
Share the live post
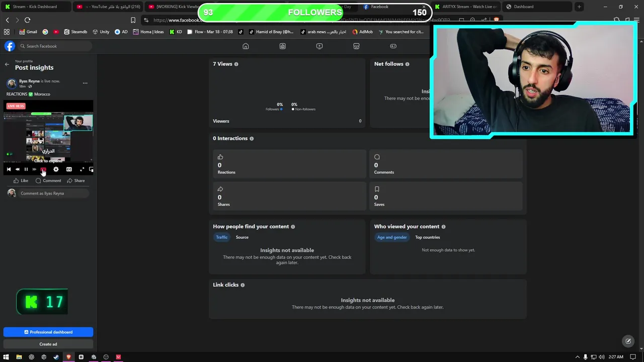tap(76, 180)
